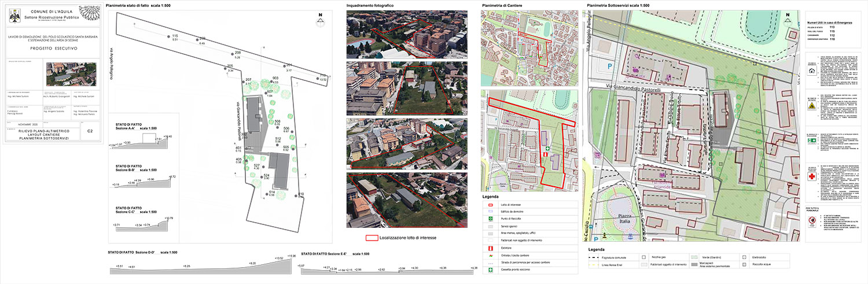Image resolution: width=868 pixels, height=284 pixels.
Task: Click the Fabbricati oggetto di intervento swatch
Action: click(x=643, y=265)
